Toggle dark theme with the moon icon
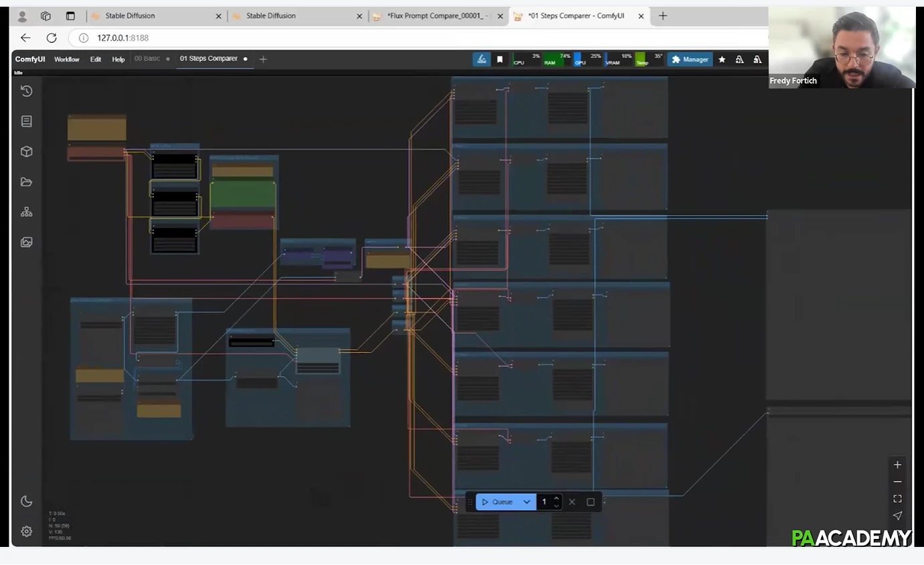The height and width of the screenshot is (565, 924). (x=27, y=501)
